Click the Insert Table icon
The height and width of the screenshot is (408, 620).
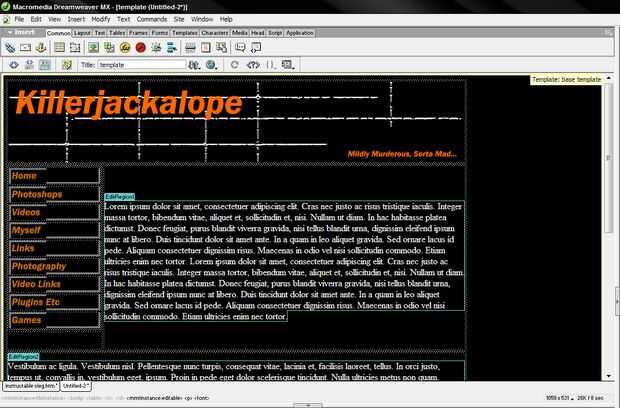(60, 48)
